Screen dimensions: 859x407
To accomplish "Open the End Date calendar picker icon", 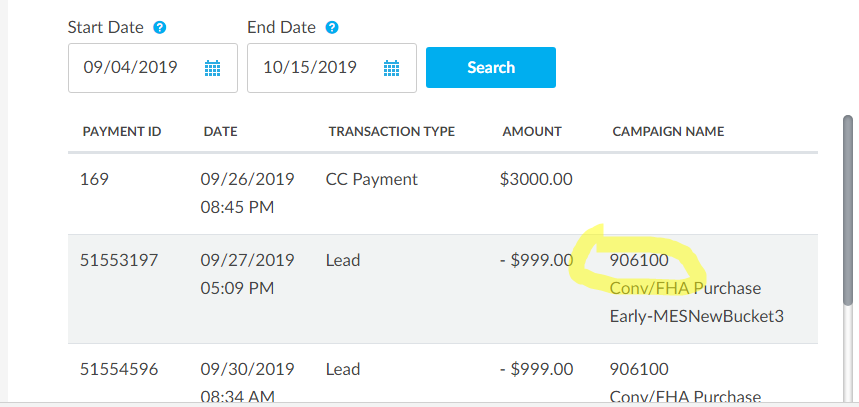I will (x=391, y=68).
